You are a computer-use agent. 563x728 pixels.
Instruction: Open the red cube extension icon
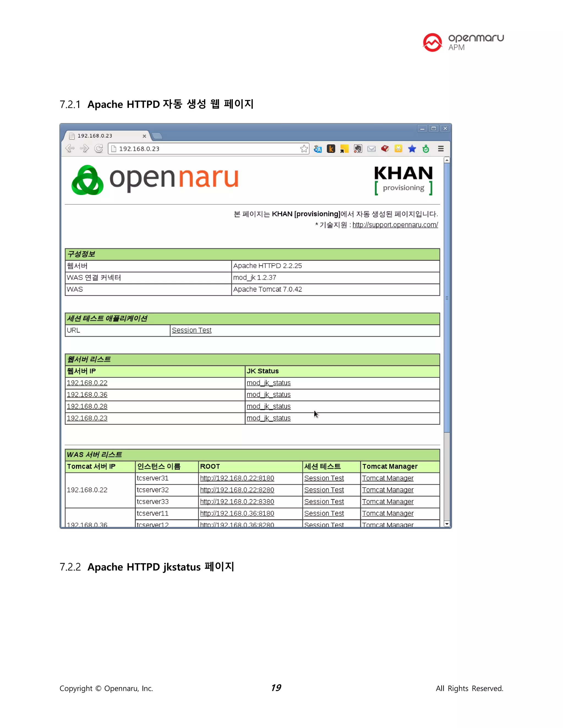point(385,149)
